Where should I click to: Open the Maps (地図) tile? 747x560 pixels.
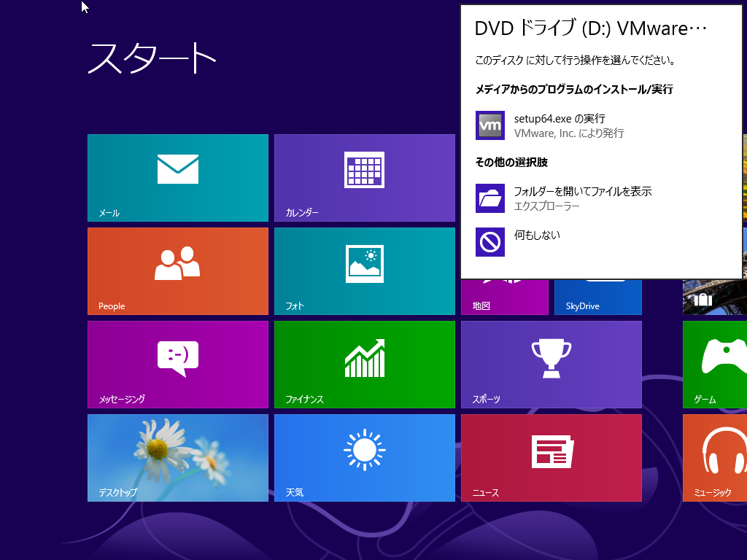click(x=505, y=297)
